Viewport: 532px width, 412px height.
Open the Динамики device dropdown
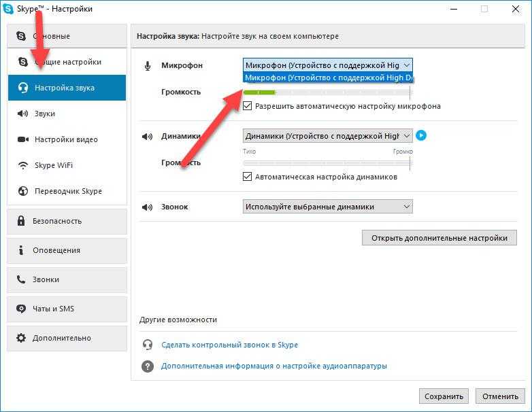point(328,136)
